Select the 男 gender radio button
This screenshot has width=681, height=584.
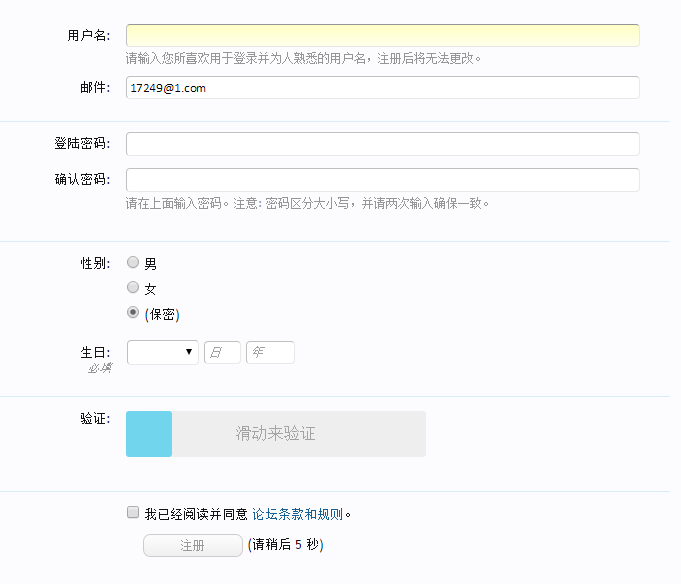coord(133,263)
